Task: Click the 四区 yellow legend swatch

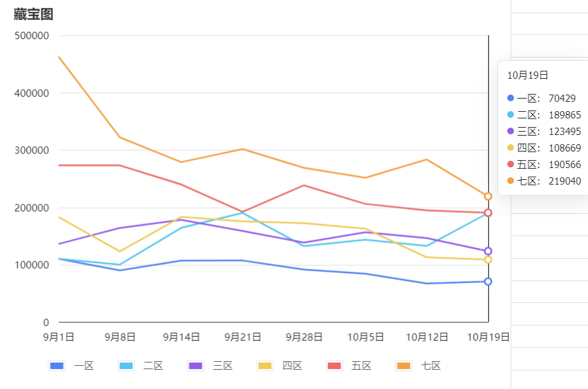Action: (265, 366)
